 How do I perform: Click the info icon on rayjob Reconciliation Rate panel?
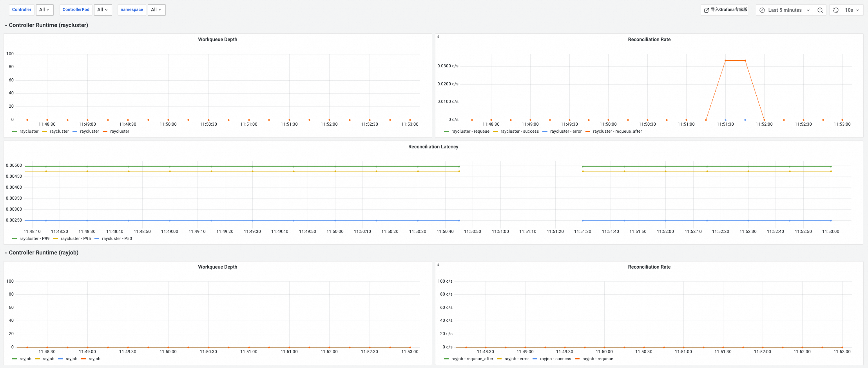coord(438,265)
